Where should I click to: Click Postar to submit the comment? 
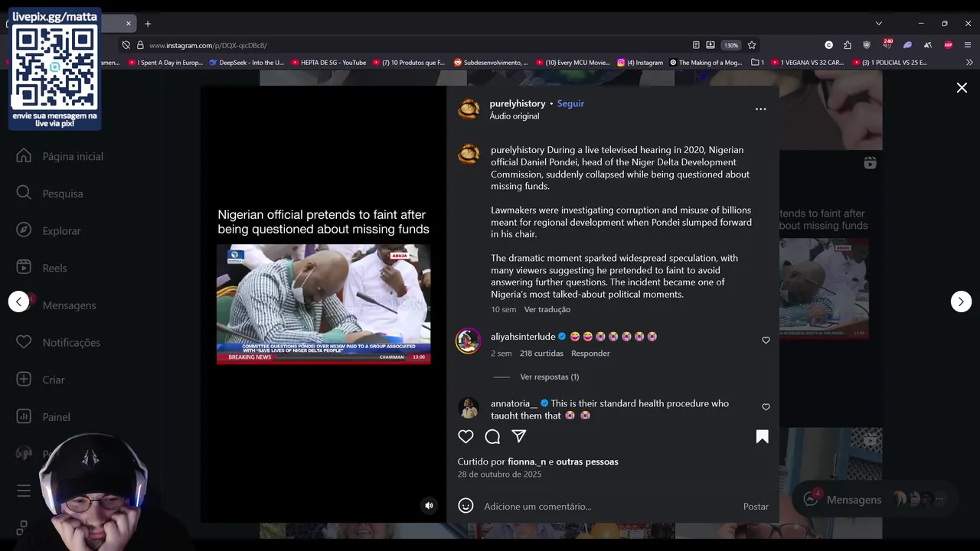(x=756, y=507)
